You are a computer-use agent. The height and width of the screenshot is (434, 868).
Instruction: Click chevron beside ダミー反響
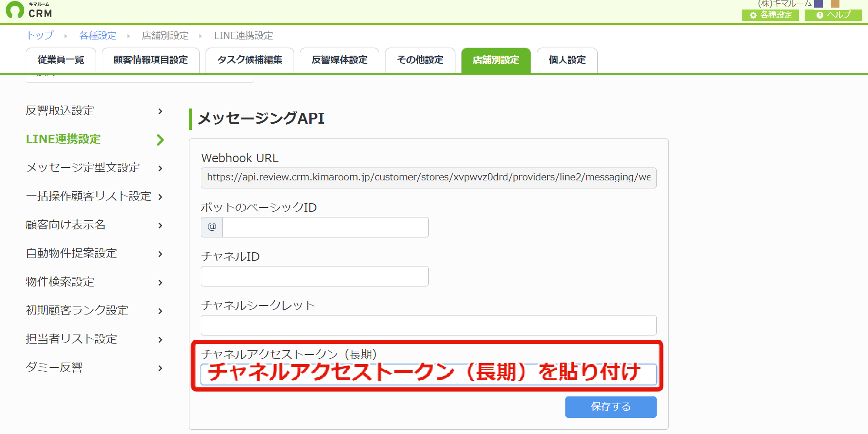pos(160,368)
